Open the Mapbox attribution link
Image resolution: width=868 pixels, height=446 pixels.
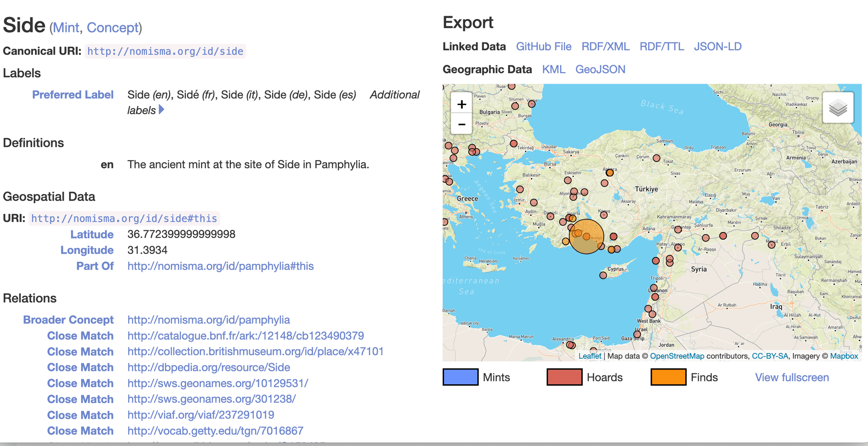tap(844, 356)
